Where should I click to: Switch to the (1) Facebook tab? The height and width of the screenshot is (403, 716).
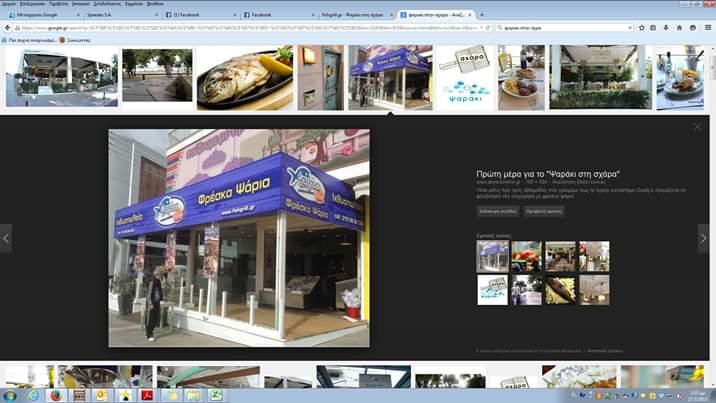click(x=201, y=15)
